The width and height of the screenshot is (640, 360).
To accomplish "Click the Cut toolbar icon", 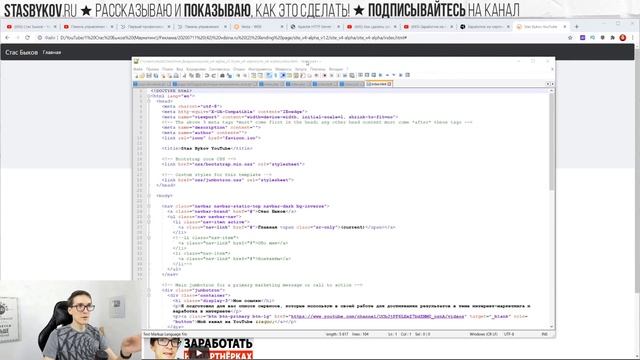I will tap(184, 76).
